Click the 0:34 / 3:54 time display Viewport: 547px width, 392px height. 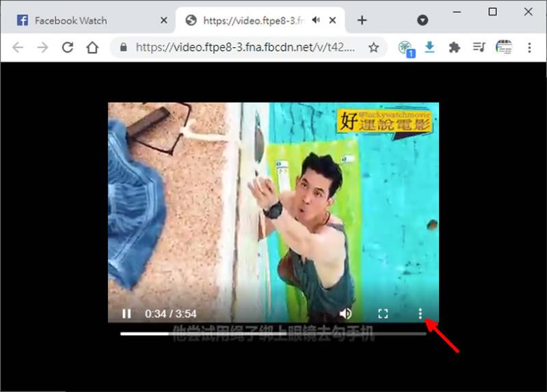(170, 314)
